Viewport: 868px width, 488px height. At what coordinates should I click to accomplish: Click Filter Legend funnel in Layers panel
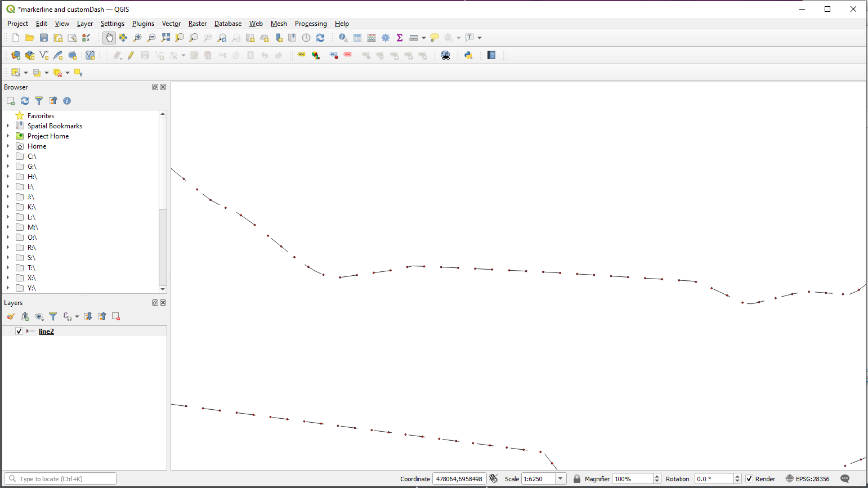point(53,316)
